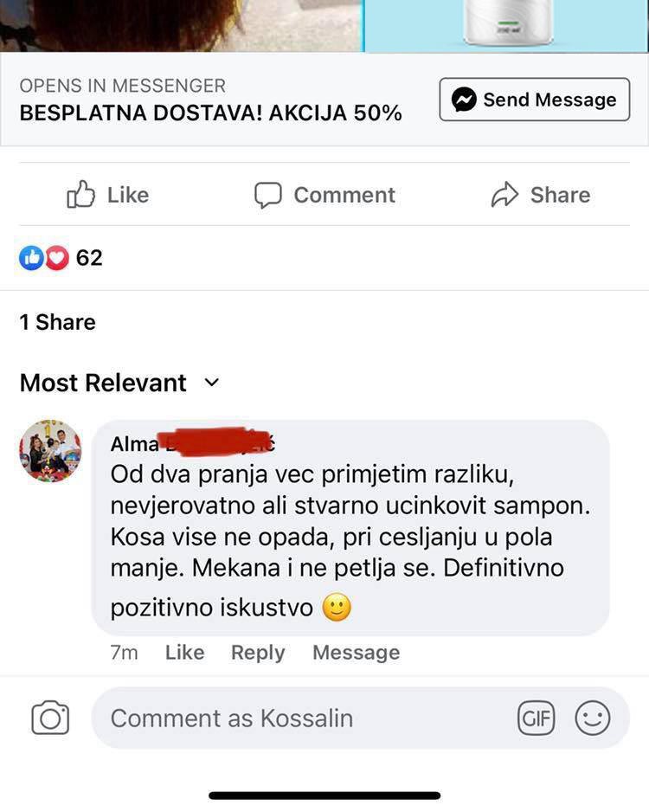
Task: Open the 1 Share list
Action: (57, 322)
